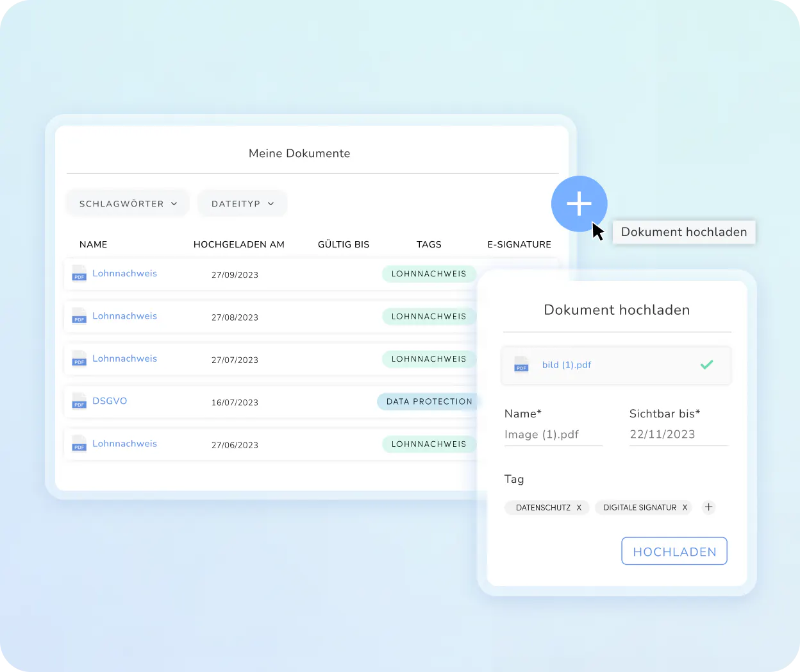Image resolution: width=800 pixels, height=672 pixels.
Task: Edit the Name field Image (1).pdf
Action: (x=553, y=435)
